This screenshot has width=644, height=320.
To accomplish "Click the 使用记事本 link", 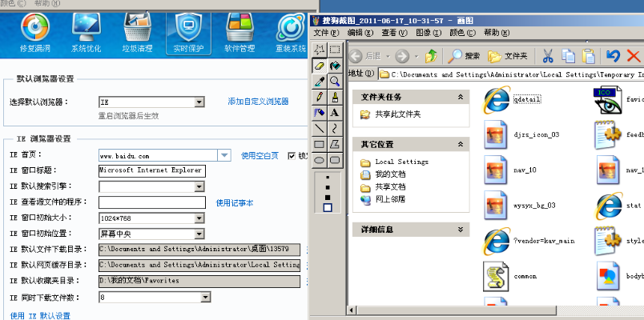I will point(235,202).
